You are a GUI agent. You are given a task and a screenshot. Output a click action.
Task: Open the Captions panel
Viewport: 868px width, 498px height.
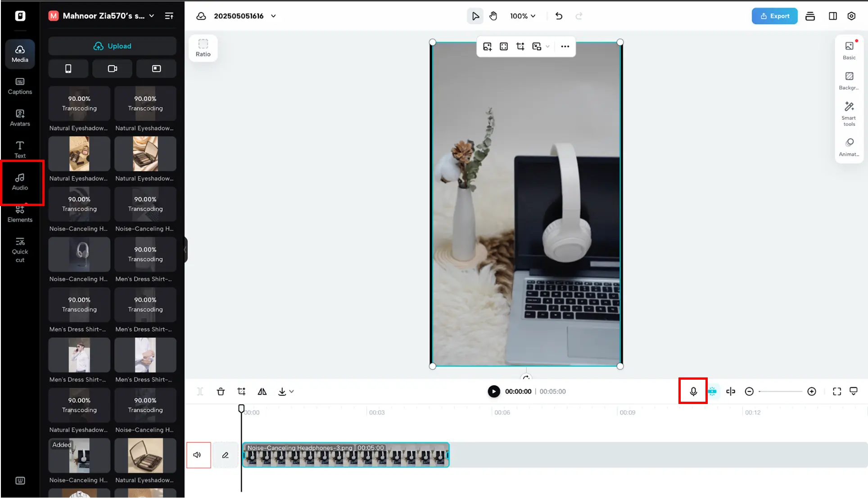point(20,86)
